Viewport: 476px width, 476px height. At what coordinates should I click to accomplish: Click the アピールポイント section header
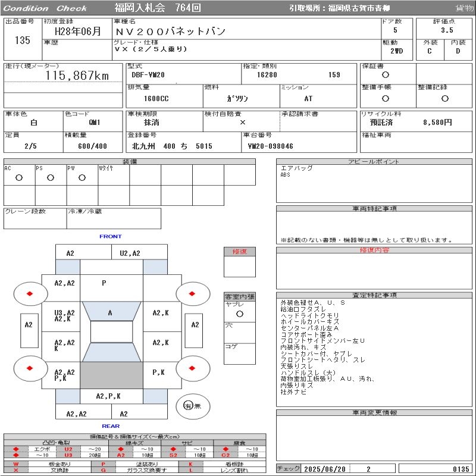pyautogui.click(x=374, y=161)
